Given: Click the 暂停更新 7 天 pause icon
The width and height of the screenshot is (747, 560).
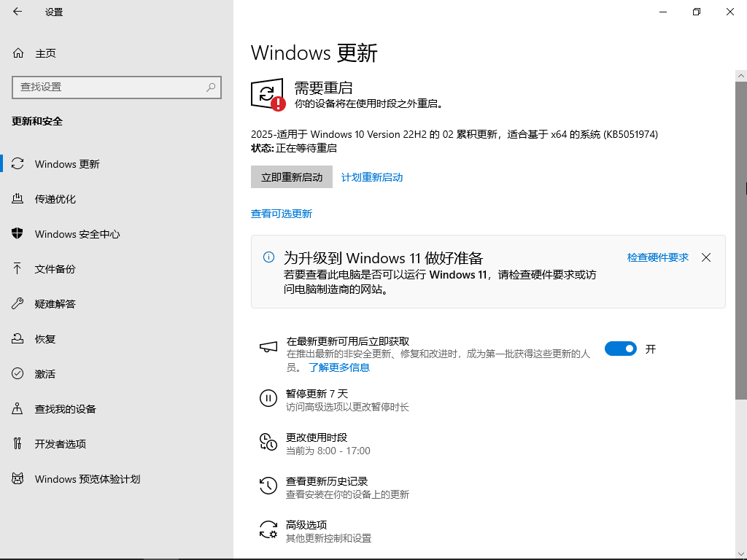Looking at the screenshot, I should pos(268,398).
